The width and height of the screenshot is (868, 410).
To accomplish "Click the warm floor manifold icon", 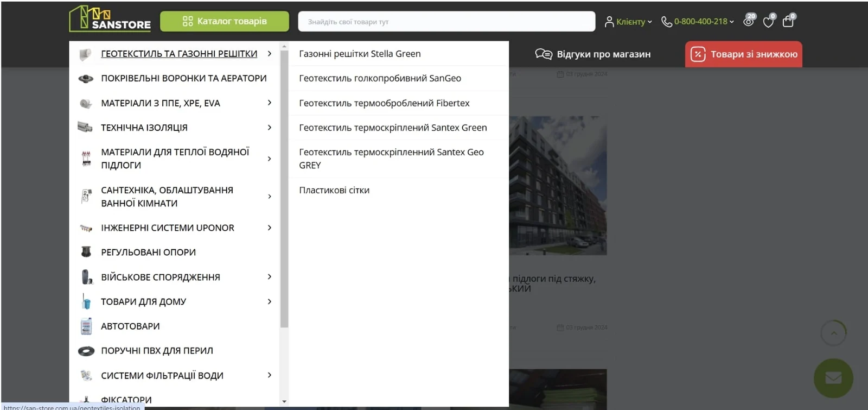I will coord(86,158).
